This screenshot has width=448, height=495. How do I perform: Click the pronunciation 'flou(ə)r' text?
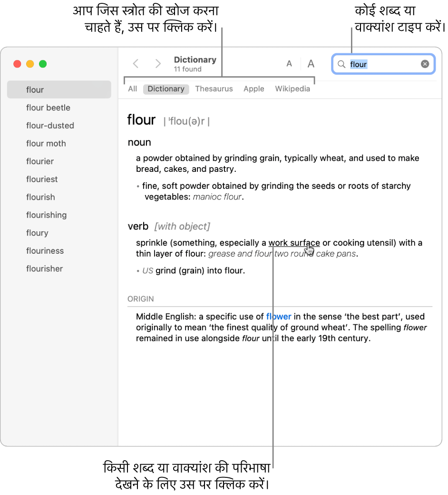pyautogui.click(x=186, y=121)
